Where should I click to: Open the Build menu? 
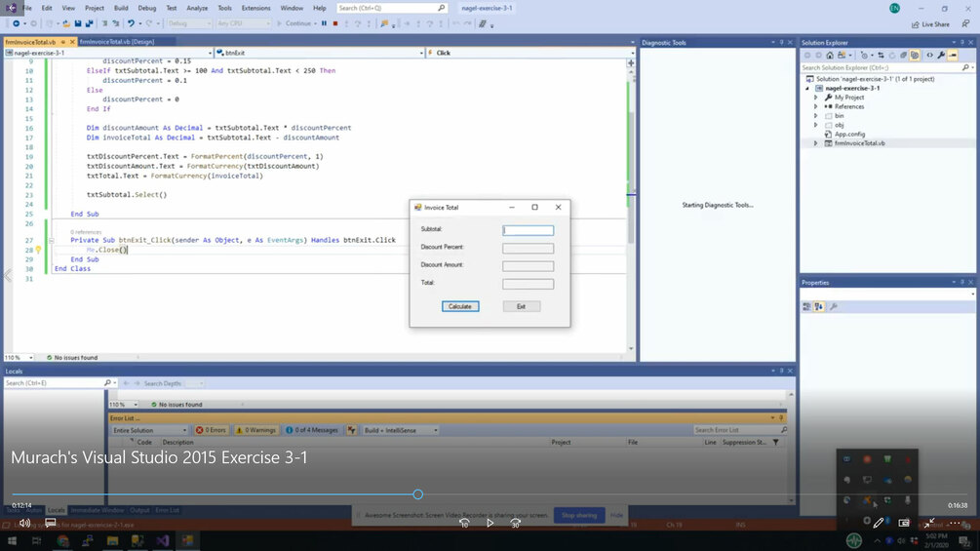point(121,8)
